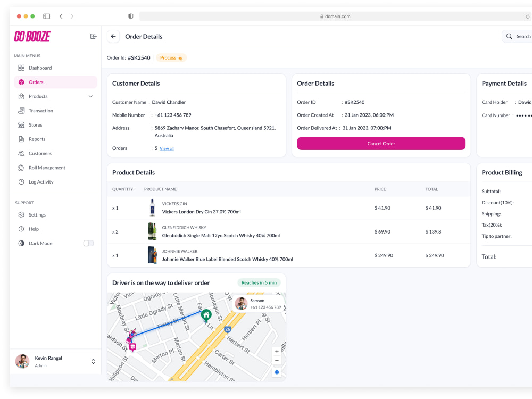Expand the Products submenu chevron

click(x=90, y=96)
